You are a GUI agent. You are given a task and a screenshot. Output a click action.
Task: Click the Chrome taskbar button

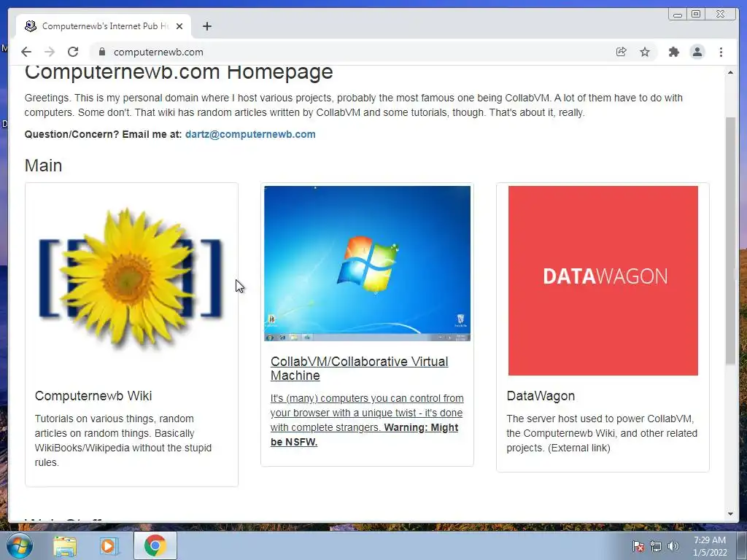pos(155,545)
